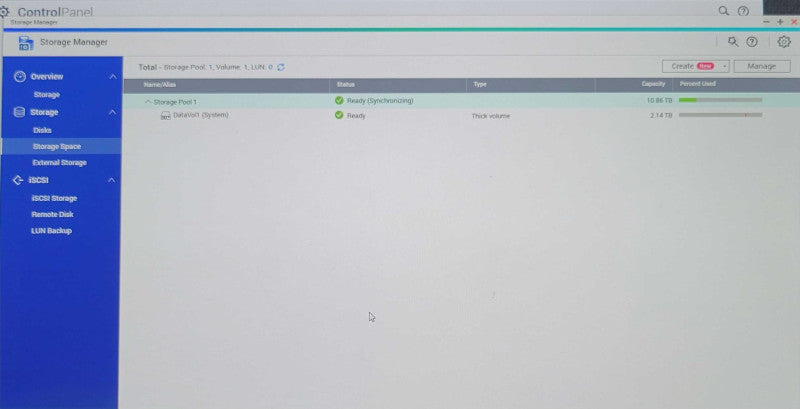The height and width of the screenshot is (409, 800).
Task: Click the Overview section label
Action: tap(47, 76)
